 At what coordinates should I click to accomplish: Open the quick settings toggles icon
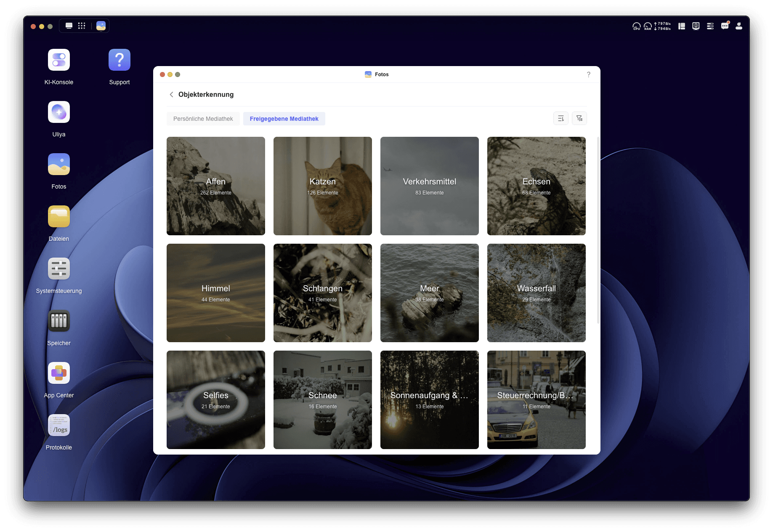point(710,26)
